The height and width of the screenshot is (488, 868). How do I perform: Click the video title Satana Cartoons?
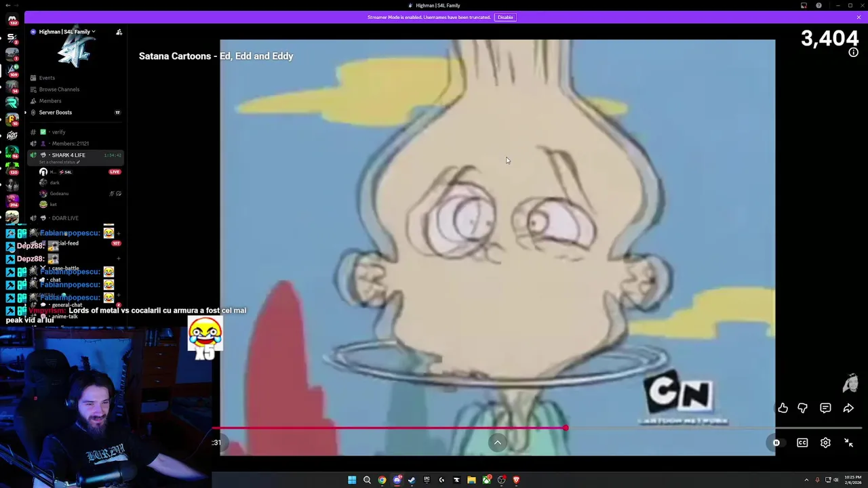216,56
